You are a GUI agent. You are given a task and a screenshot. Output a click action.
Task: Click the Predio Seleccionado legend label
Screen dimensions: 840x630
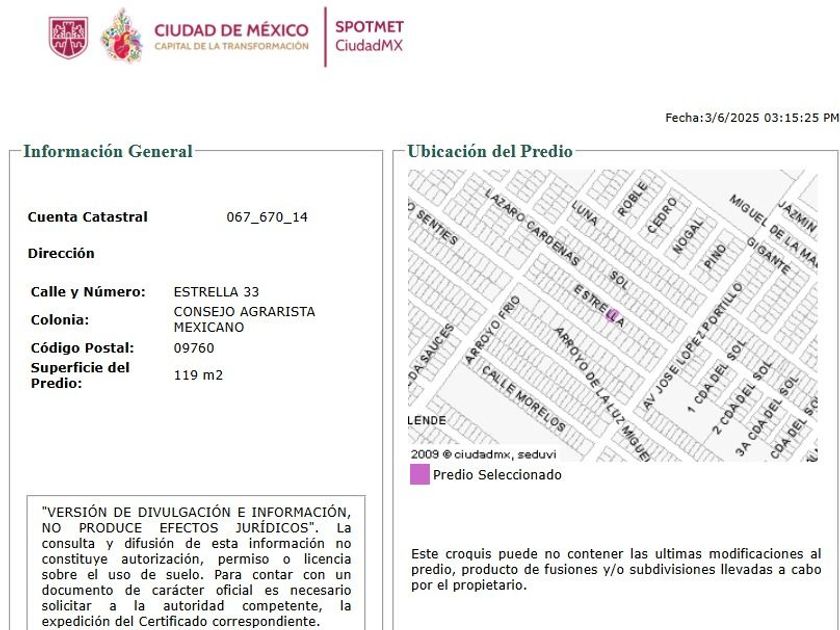tap(497, 475)
